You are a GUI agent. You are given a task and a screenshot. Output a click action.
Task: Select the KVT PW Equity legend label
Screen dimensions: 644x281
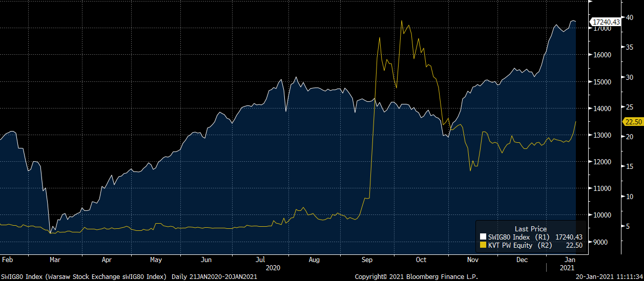(x=509, y=245)
